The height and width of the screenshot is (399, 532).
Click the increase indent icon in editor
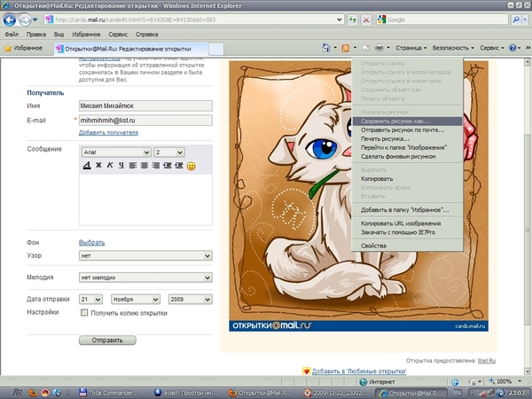pyautogui.click(x=179, y=165)
